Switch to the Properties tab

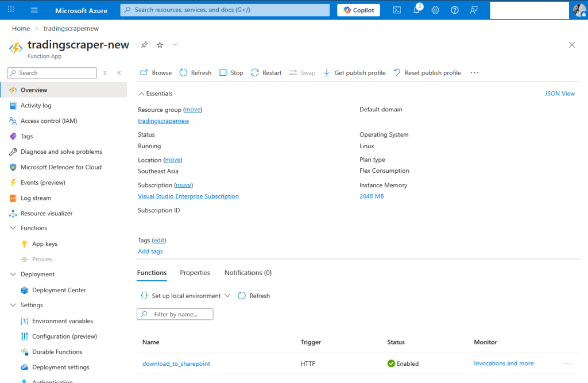pos(195,273)
